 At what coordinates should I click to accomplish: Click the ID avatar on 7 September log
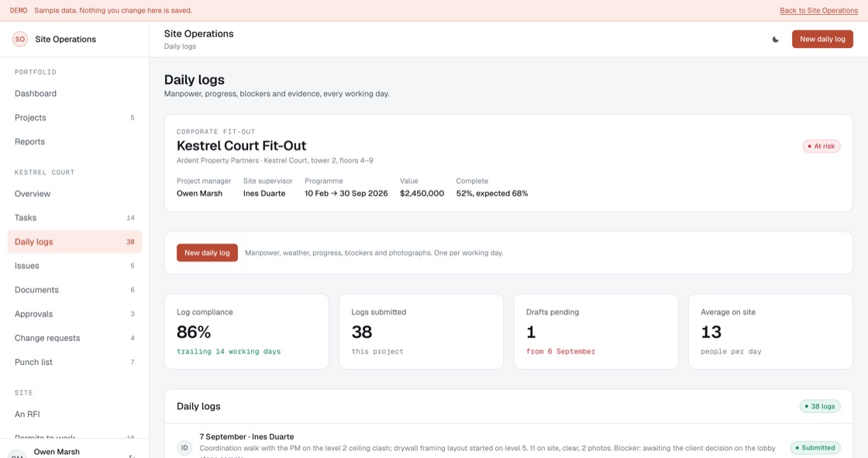(x=184, y=447)
